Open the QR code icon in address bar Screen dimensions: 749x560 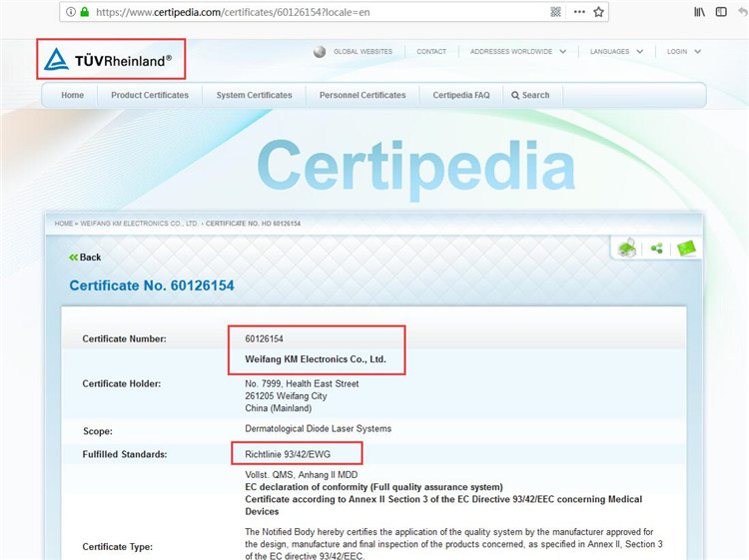tap(556, 12)
